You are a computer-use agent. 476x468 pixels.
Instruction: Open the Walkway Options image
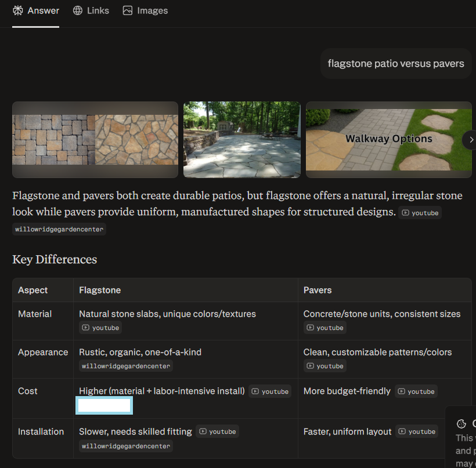click(x=388, y=140)
